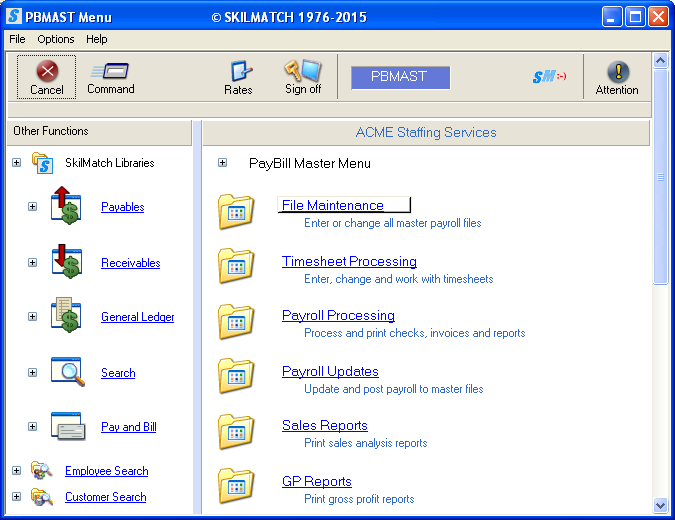The image size is (675, 520).
Task: Open the General Ledger link
Action: (137, 317)
